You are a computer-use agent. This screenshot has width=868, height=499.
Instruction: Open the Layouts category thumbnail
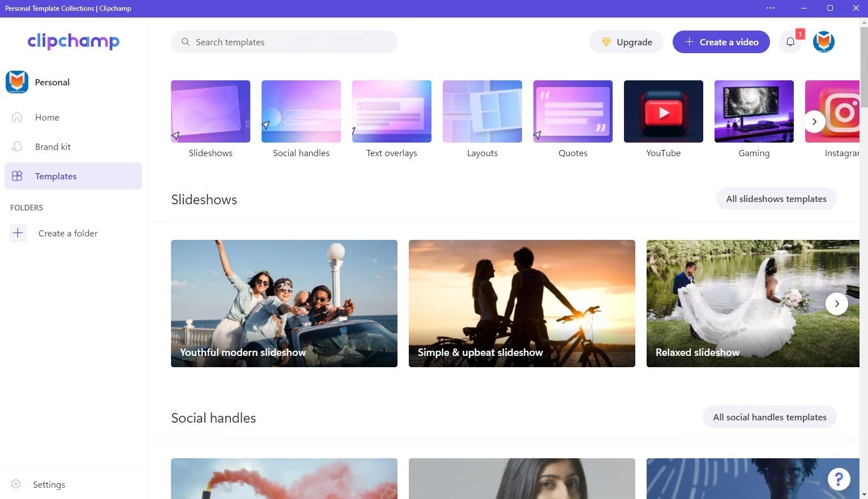[x=482, y=111]
